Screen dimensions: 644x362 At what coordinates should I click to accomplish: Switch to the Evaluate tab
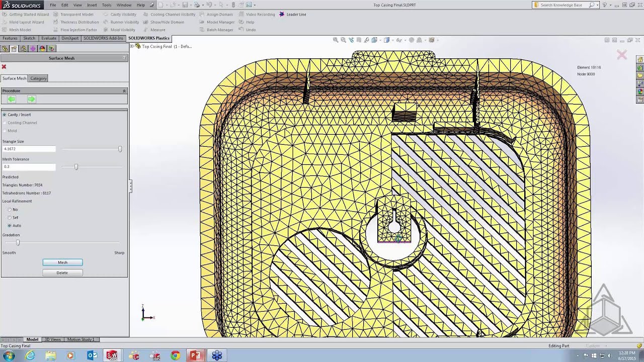pos(49,38)
